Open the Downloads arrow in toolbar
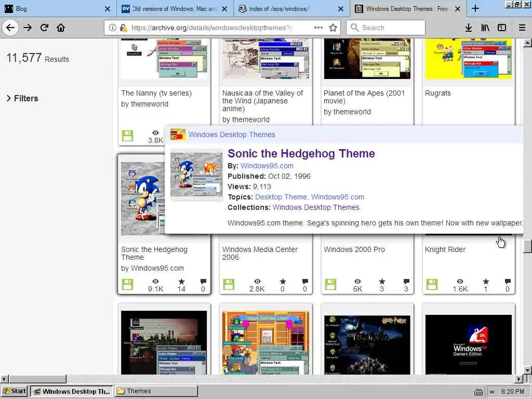 pos(468,28)
